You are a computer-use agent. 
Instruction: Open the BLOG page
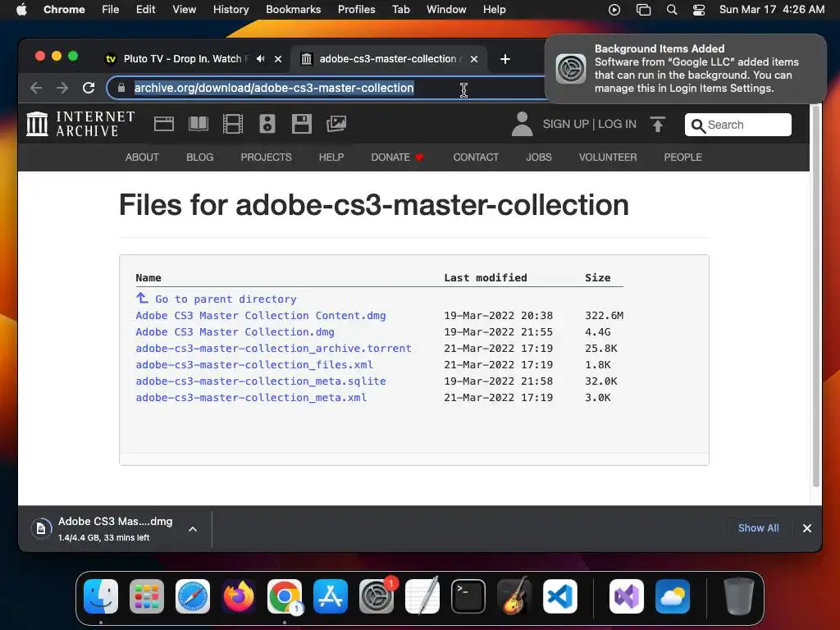200,157
